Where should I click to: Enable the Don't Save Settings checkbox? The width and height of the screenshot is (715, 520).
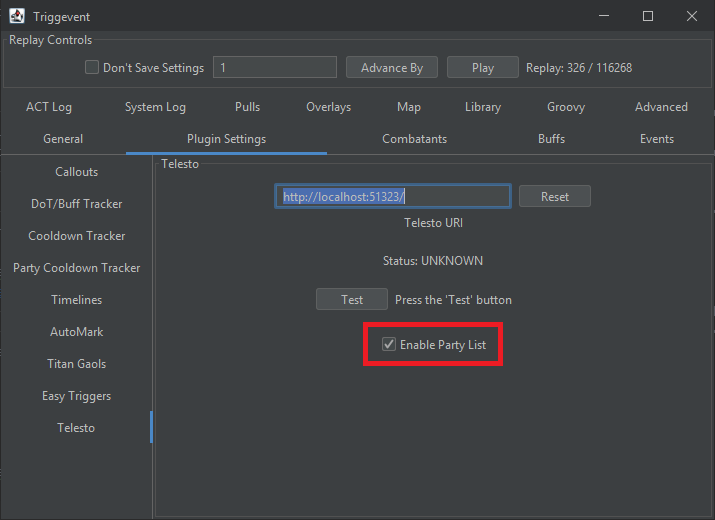92,68
